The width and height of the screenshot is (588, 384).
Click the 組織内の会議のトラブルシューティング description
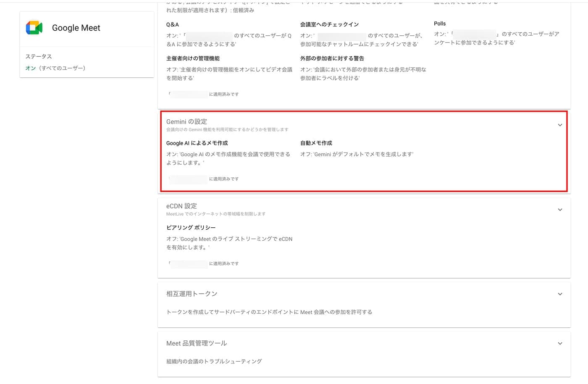pos(214,361)
